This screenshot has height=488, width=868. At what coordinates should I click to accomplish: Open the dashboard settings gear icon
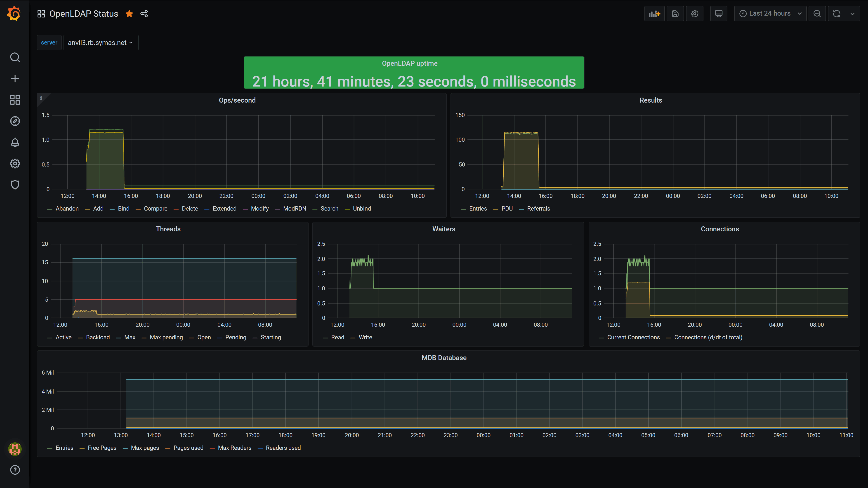click(x=694, y=14)
